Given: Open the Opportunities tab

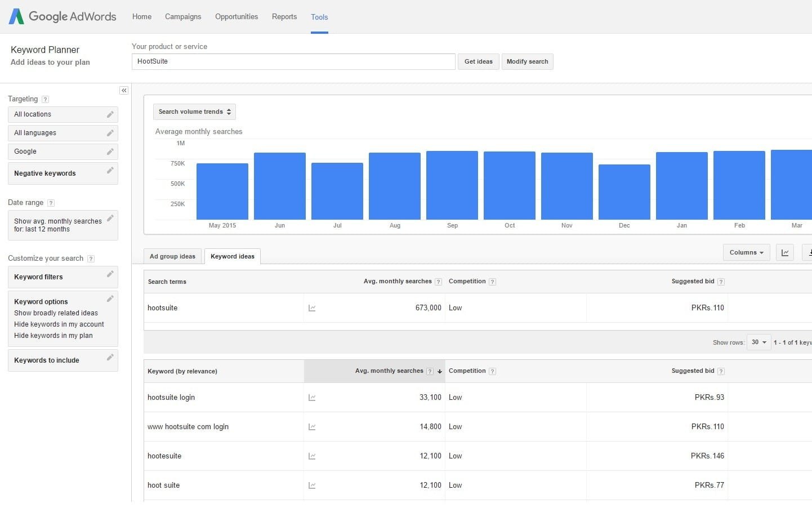Looking at the screenshot, I should click(x=237, y=16).
